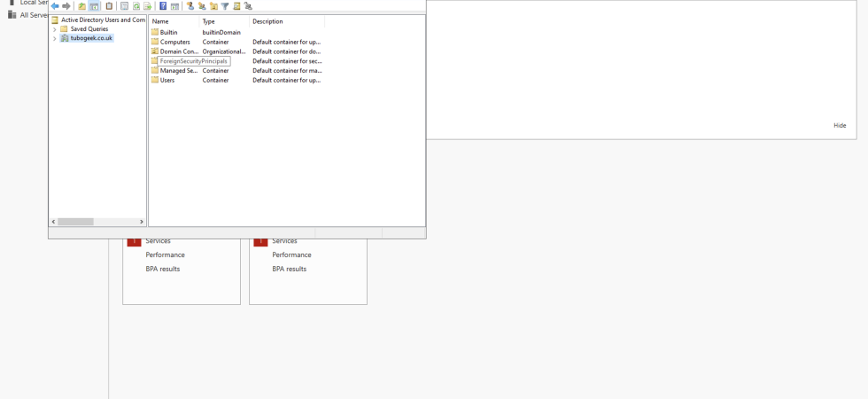Viewport: 868px width, 399px height.
Task: Toggle the Show/Hide Action Pane icon
Action: click(174, 6)
